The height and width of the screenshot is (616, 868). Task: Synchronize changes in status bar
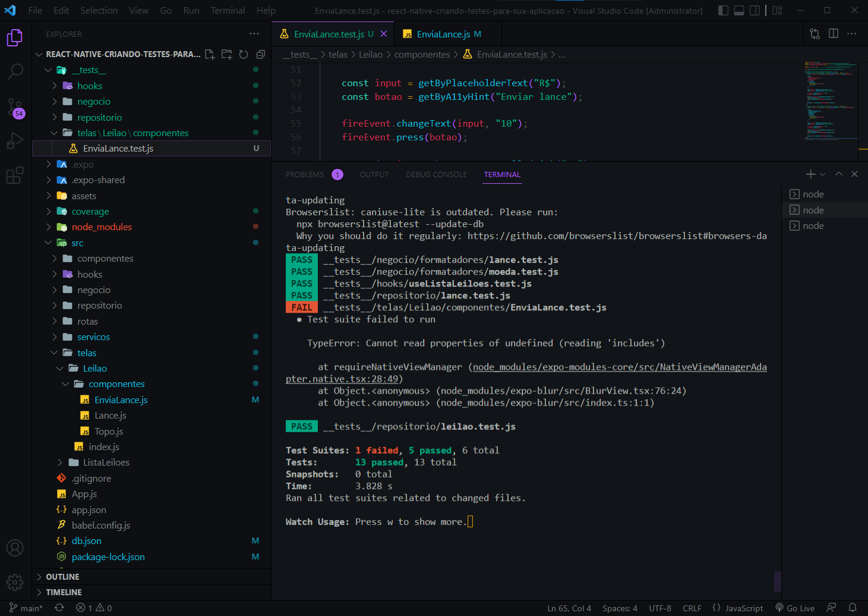point(59,608)
